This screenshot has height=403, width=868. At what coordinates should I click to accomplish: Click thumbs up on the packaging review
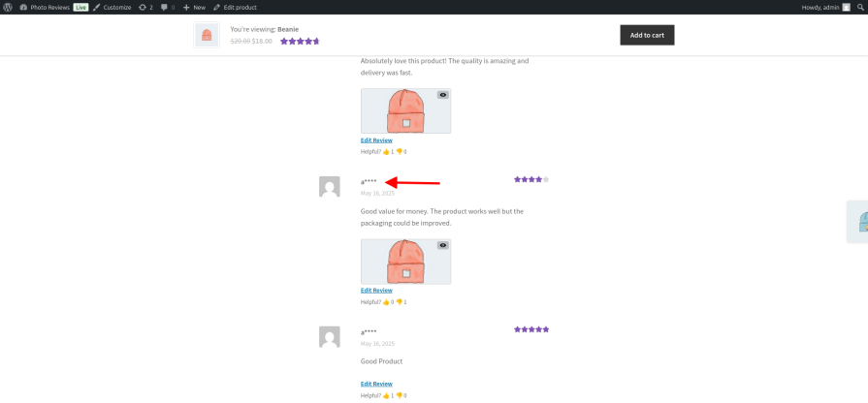tap(385, 301)
